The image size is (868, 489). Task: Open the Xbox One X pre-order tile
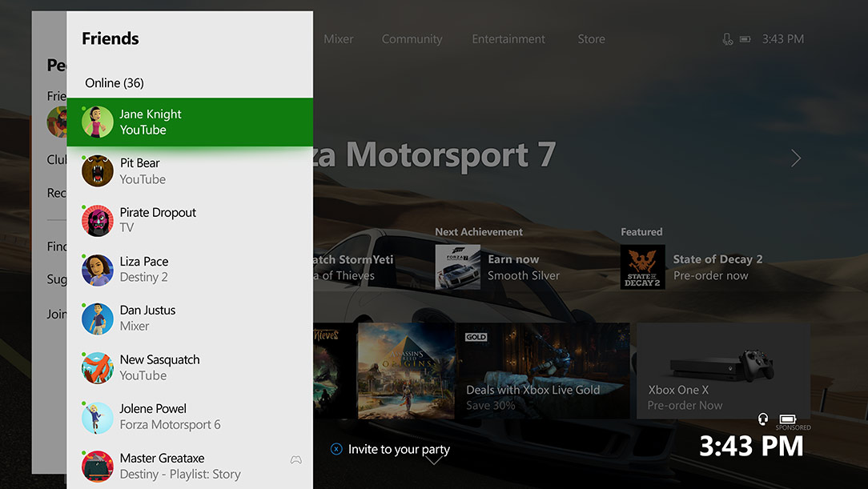coord(723,371)
